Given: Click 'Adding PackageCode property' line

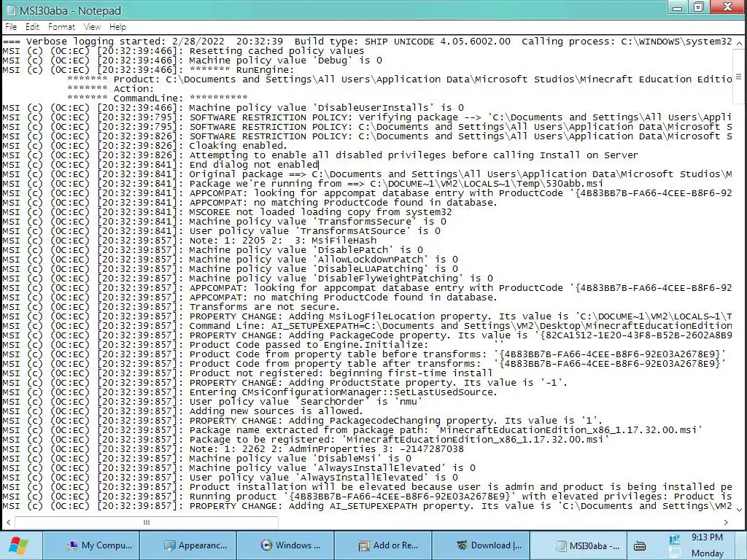Looking at the screenshot, I should [367, 335].
